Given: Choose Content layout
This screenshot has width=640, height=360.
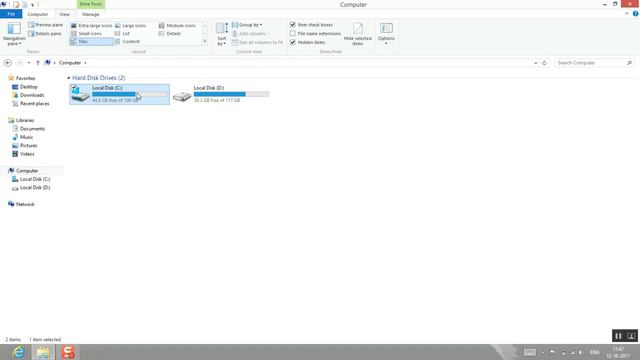Looking at the screenshot, I should [x=127, y=42].
